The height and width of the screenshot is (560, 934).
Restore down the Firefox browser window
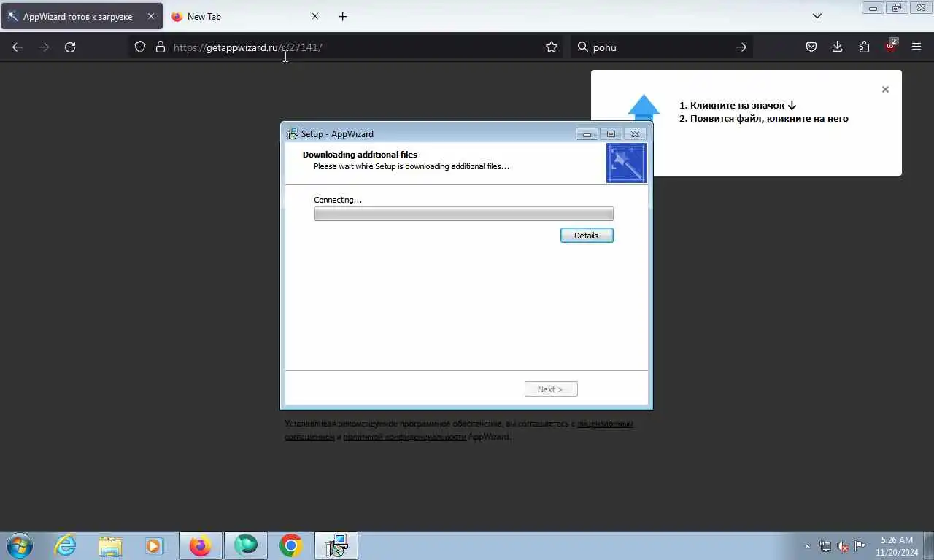[897, 8]
